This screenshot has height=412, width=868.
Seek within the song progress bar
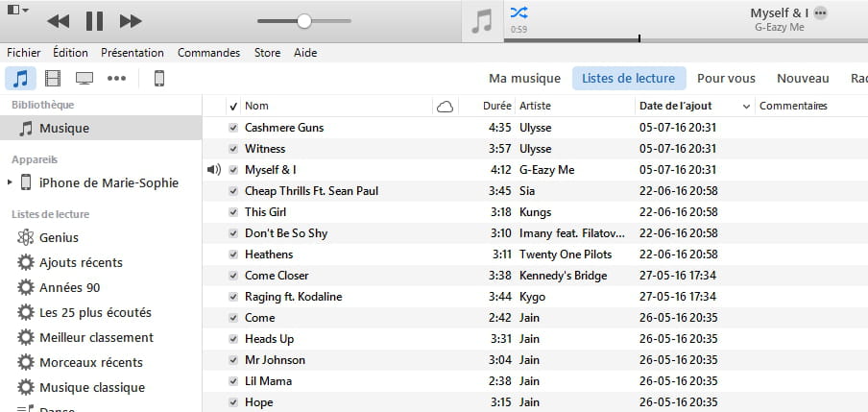(686, 40)
